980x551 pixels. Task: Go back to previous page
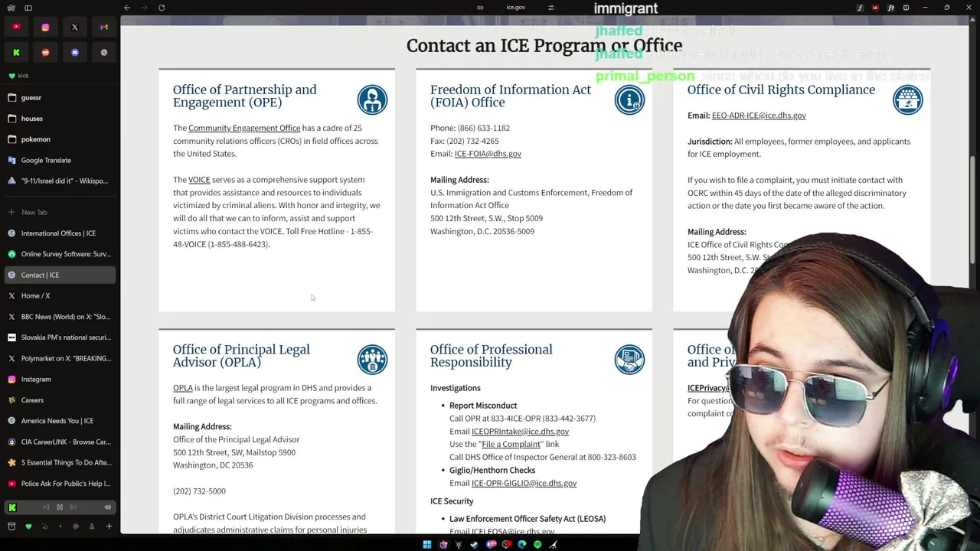127,8
